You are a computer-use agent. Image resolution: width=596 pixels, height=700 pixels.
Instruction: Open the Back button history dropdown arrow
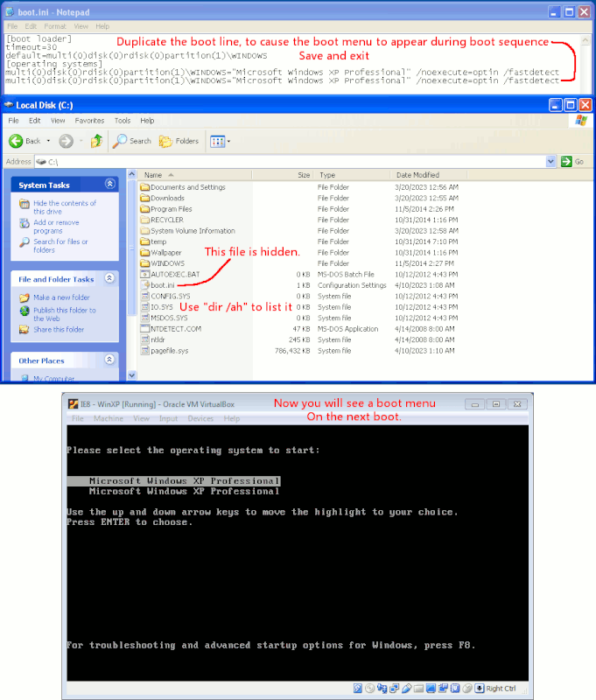pyautogui.click(x=48, y=141)
